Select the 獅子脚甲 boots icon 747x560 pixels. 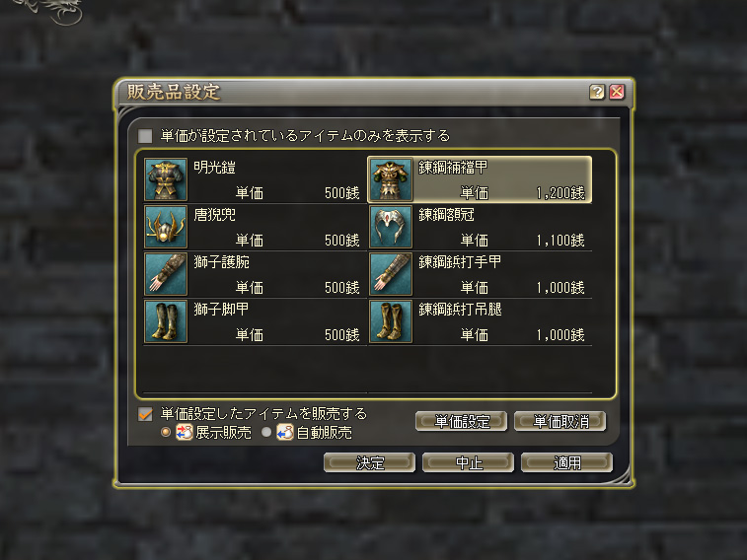tap(166, 321)
